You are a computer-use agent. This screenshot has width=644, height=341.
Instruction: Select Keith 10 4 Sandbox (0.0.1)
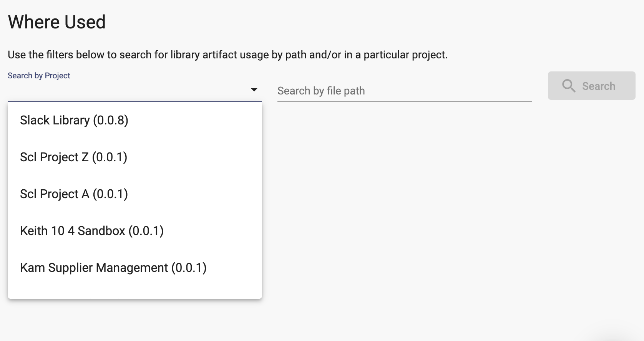point(135,231)
